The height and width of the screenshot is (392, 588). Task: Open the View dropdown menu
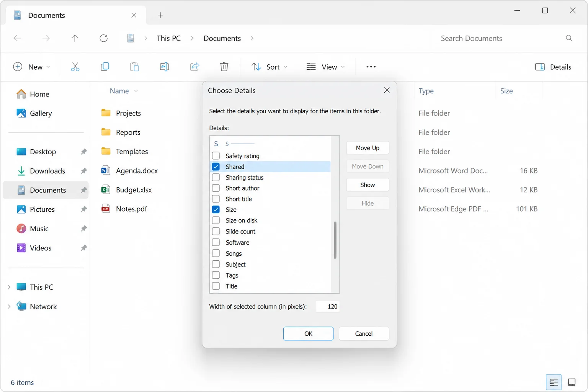coord(326,67)
